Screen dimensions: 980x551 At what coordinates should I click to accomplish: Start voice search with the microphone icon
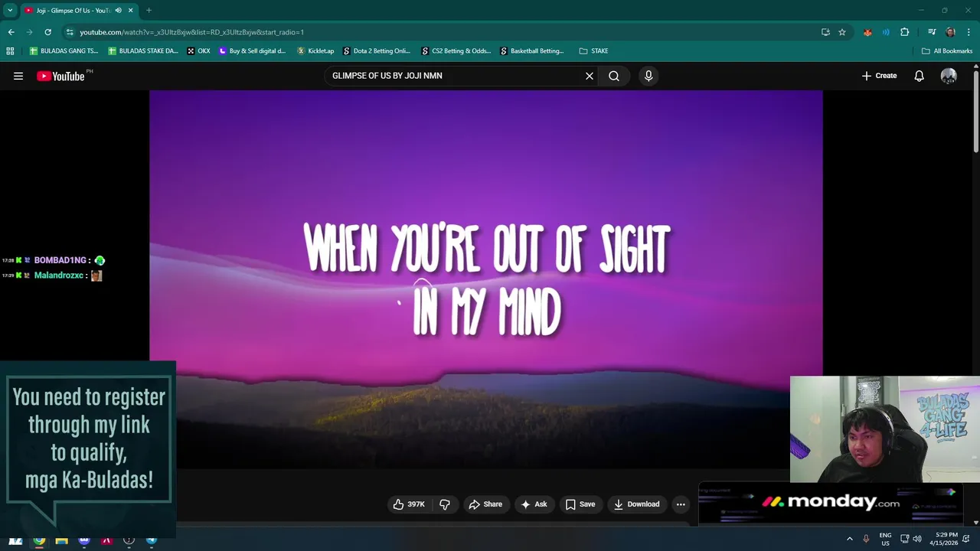coord(648,76)
